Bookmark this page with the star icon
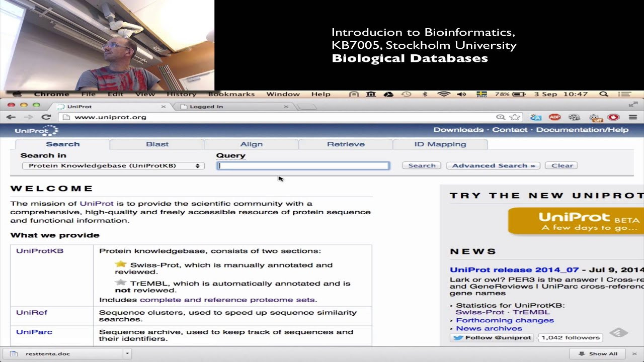644x362 pixels. 515,117
